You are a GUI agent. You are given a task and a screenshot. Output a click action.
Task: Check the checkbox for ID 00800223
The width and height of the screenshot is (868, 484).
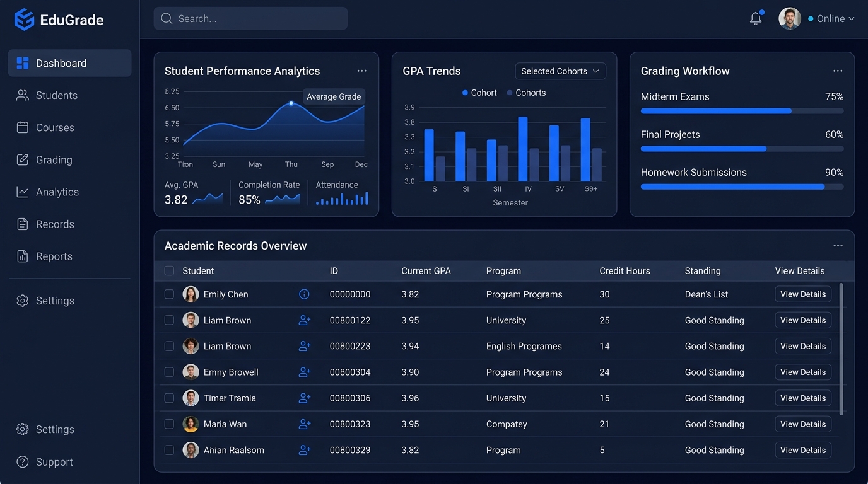pyautogui.click(x=169, y=346)
